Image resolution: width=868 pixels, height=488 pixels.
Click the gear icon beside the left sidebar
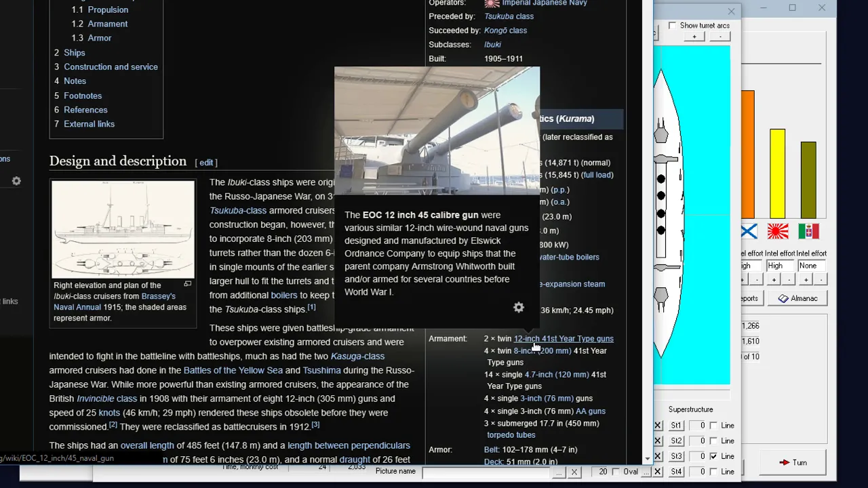16,181
